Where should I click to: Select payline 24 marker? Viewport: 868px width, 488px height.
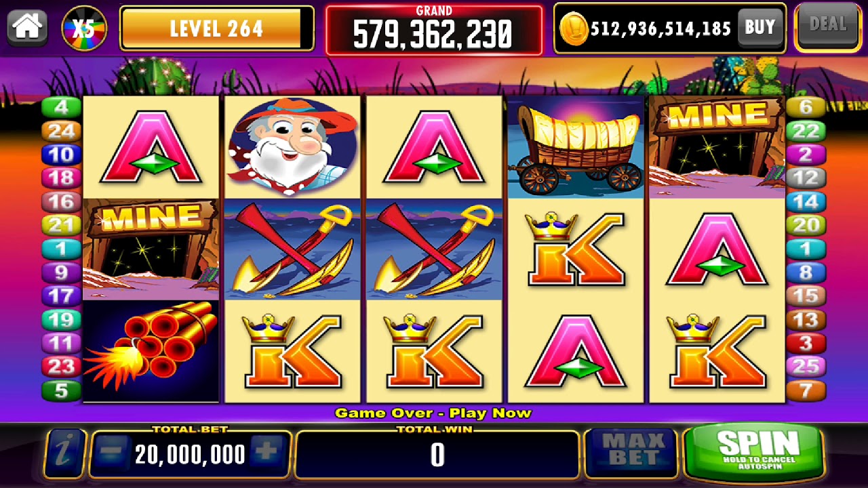click(x=61, y=131)
